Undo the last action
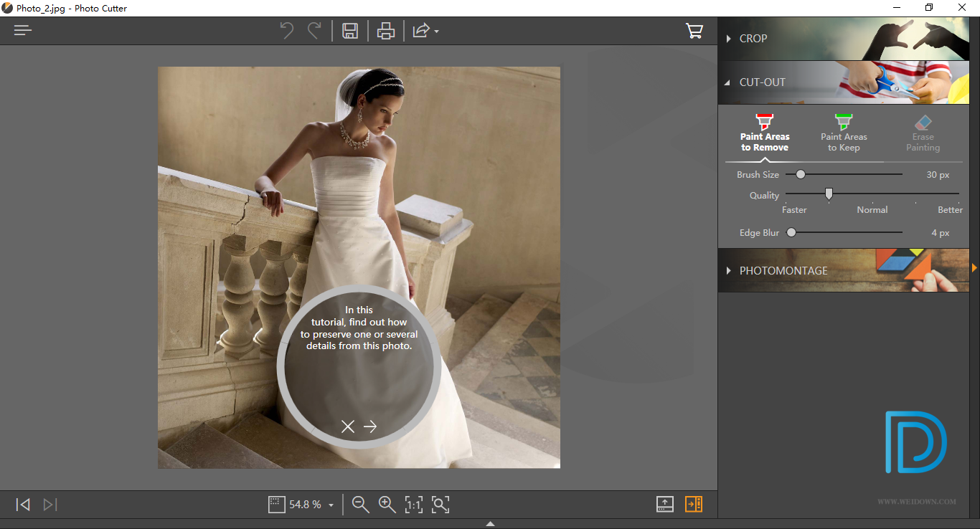This screenshot has width=980, height=529. [287, 31]
